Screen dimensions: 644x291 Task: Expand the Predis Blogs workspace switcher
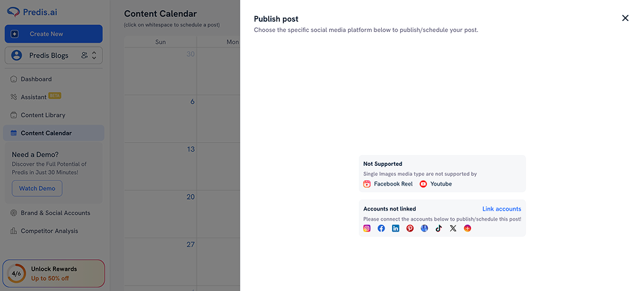coord(53,55)
